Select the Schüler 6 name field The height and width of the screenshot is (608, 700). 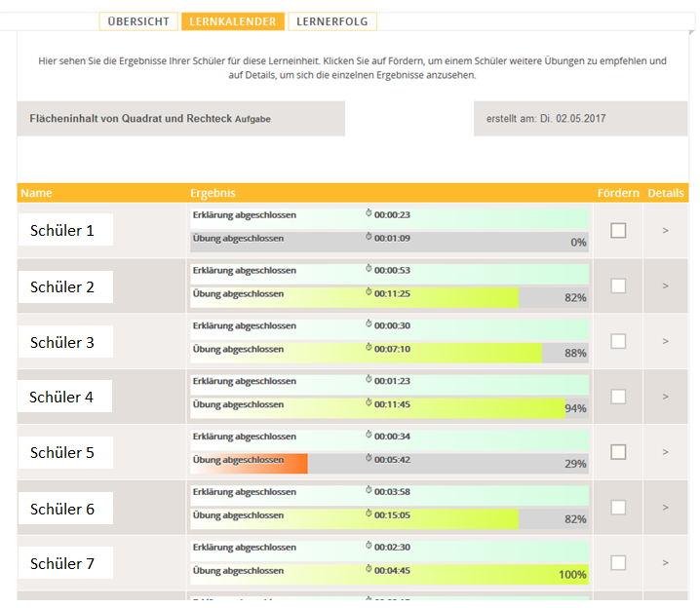[x=62, y=509]
